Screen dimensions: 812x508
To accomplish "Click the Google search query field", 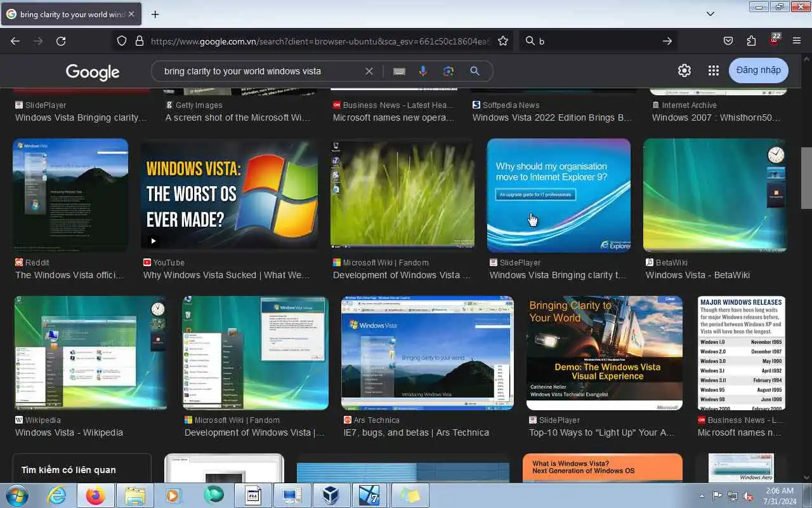I will pyautogui.click(x=260, y=71).
